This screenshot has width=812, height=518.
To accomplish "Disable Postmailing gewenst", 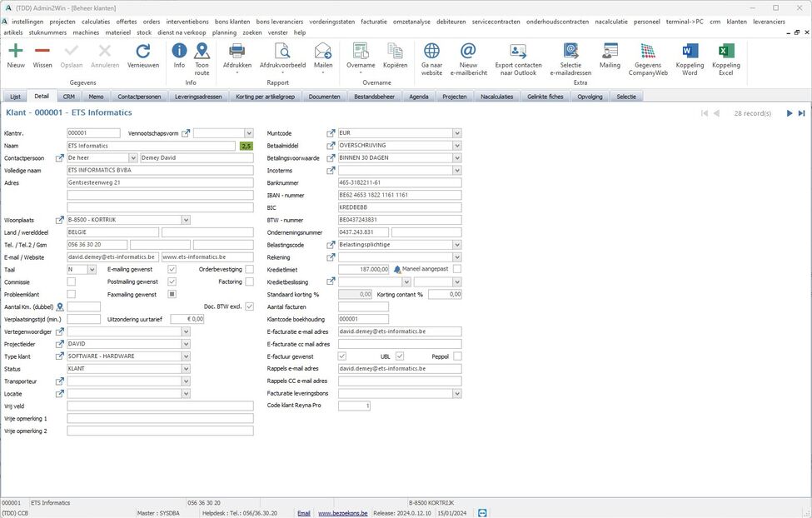I will click(172, 281).
